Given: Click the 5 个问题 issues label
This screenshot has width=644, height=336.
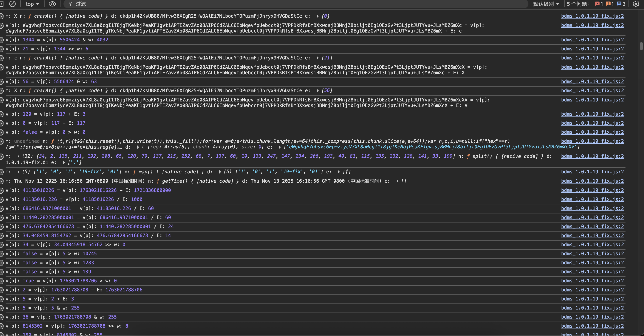Looking at the screenshot, I should coord(578,4).
